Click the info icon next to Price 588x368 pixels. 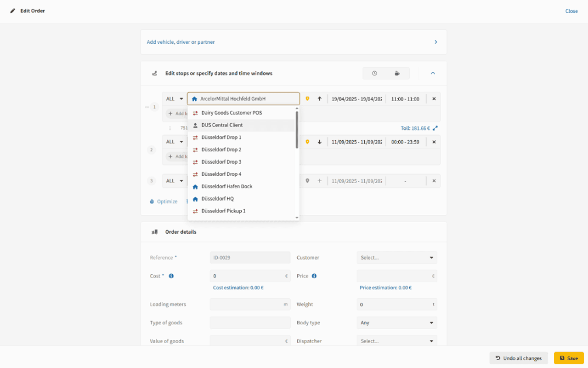point(314,276)
